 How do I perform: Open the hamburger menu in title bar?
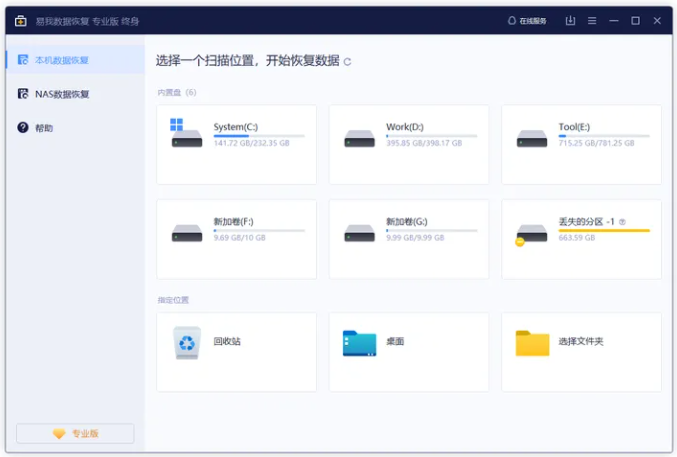[x=592, y=20]
